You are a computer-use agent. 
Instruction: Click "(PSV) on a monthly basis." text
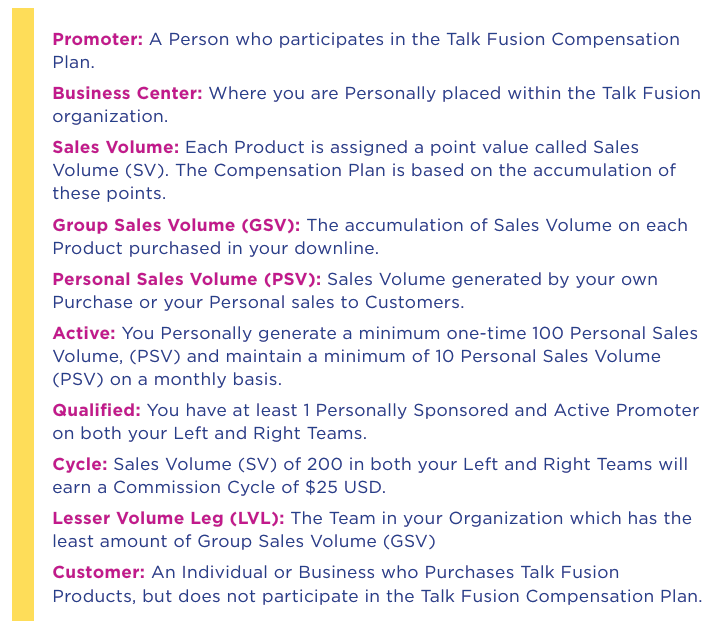[x=167, y=379]
